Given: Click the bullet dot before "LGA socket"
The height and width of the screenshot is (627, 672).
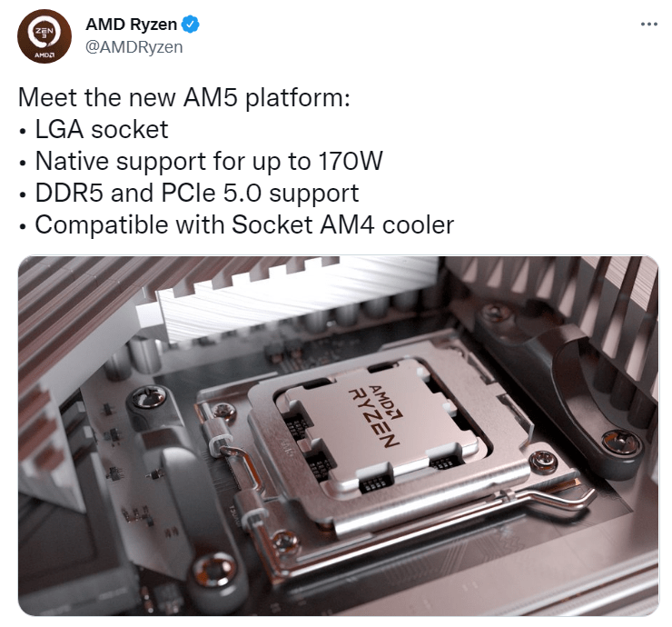Looking at the screenshot, I should point(23,132).
